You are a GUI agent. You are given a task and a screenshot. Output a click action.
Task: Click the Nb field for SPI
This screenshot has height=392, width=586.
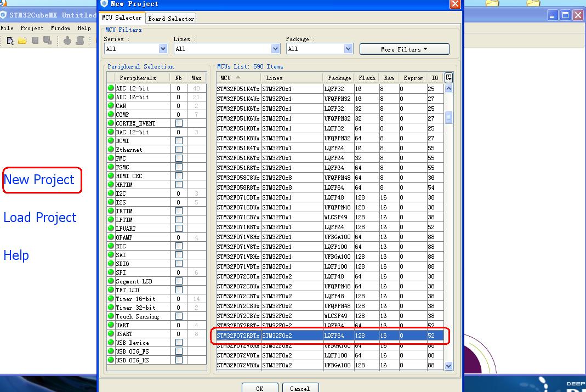(x=179, y=272)
